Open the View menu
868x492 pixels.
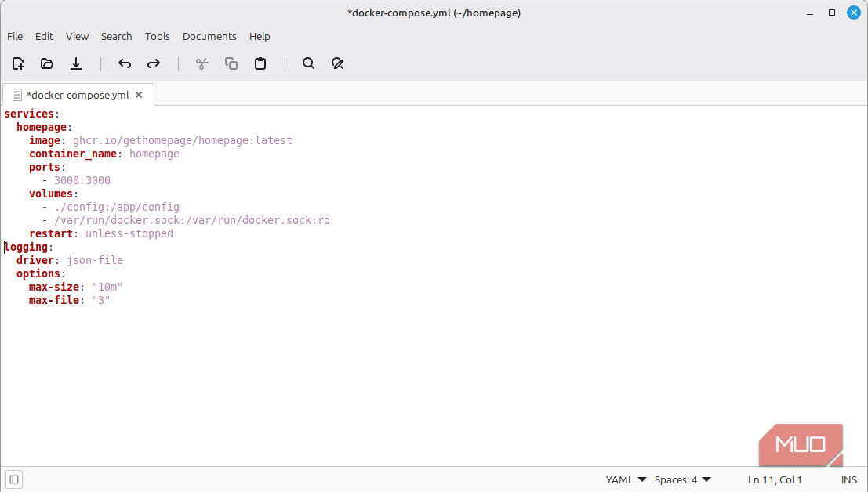click(77, 37)
